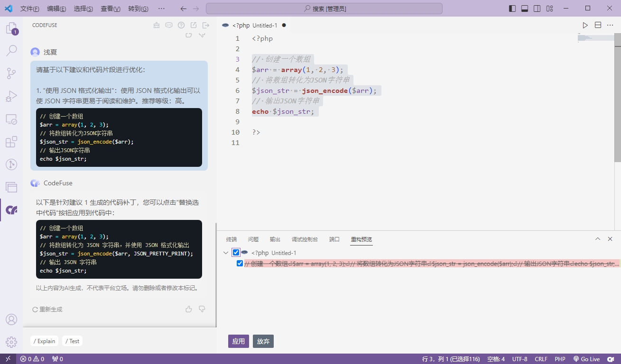Select the 重构预览 panel tab
The height and width of the screenshot is (364, 621).
(x=361, y=239)
